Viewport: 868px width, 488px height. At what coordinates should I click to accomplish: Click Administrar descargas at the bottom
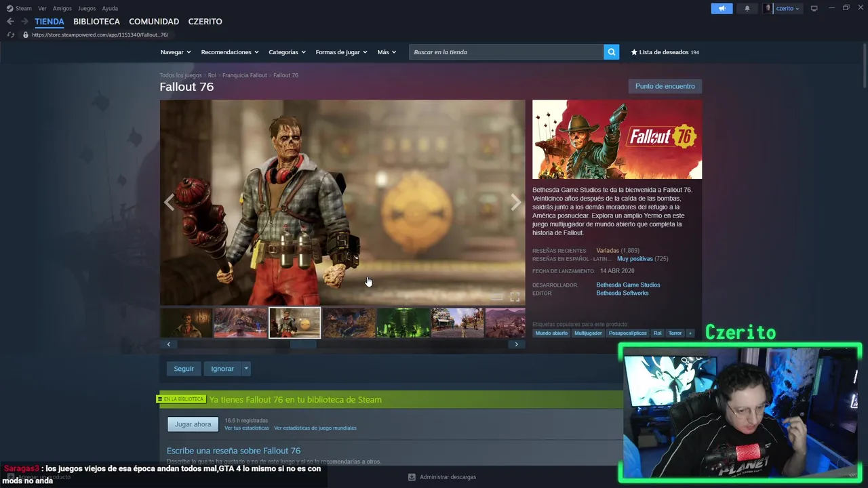[x=448, y=477]
